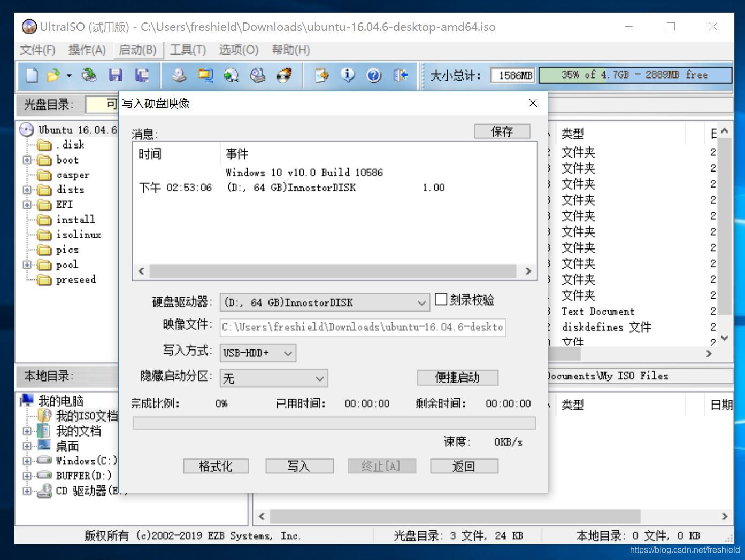This screenshot has height=560, width=745.
Task: Select the .disk folder icon in the tree
Action: click(44, 145)
